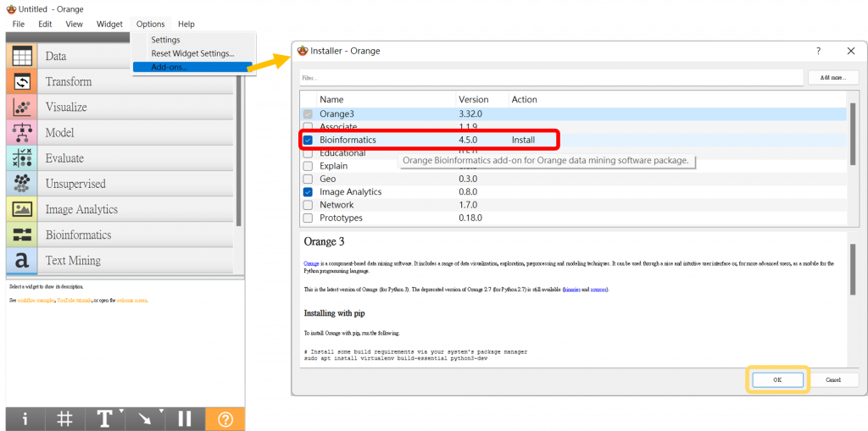
Task: Open the Help menu
Action: [186, 24]
